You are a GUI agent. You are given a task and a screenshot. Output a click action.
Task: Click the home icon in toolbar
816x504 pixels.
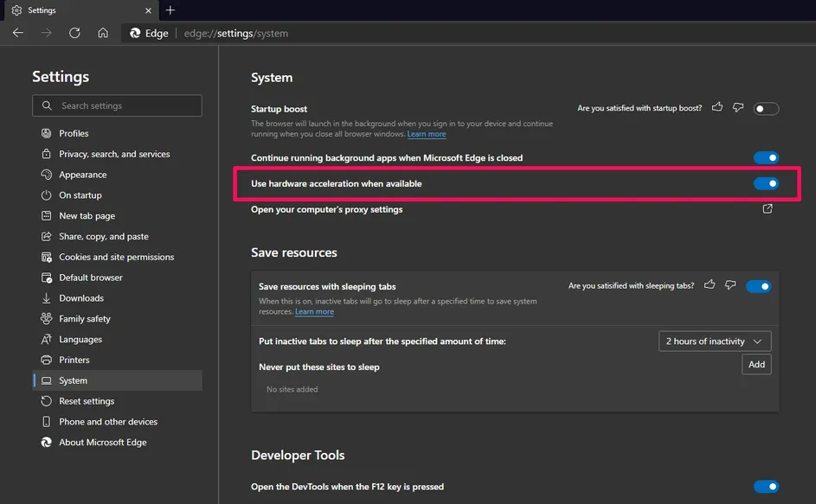[103, 33]
